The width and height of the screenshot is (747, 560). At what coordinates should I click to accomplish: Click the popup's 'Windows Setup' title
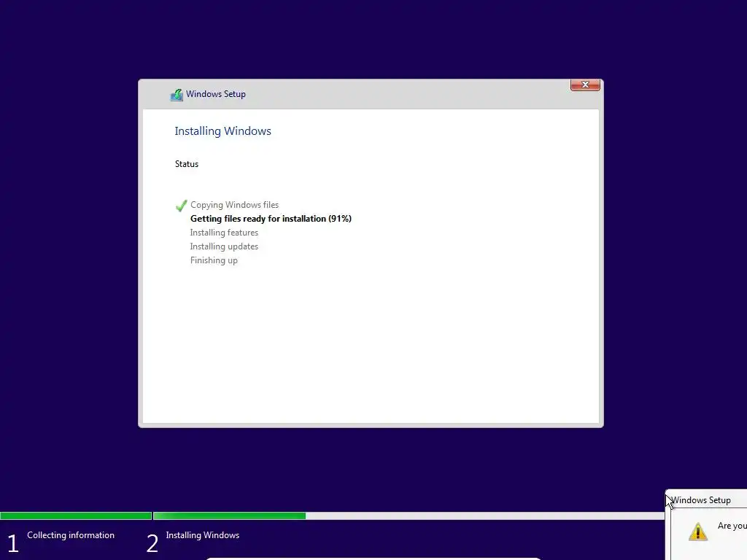click(x=701, y=500)
